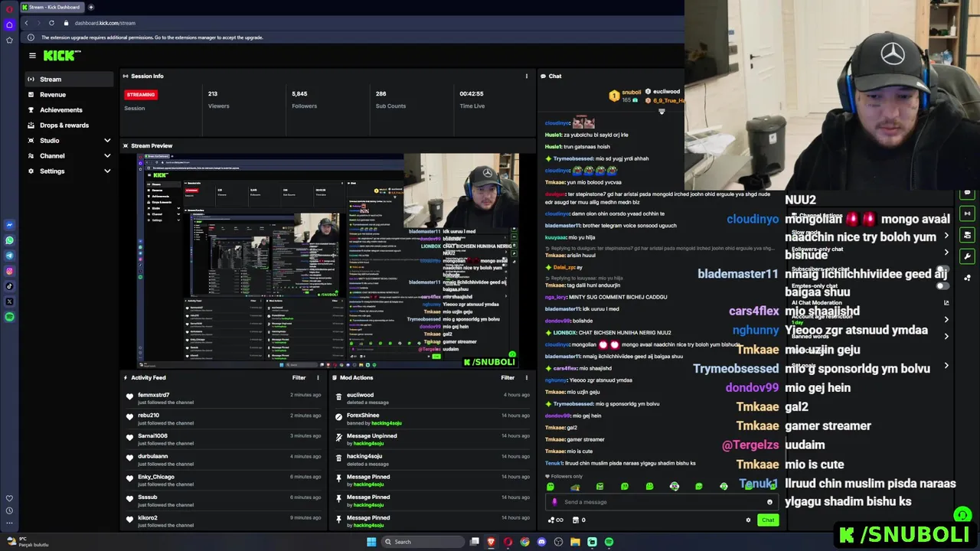Select Stream in the sidebar
Image resolution: width=980 pixels, height=551 pixels.
click(69, 79)
